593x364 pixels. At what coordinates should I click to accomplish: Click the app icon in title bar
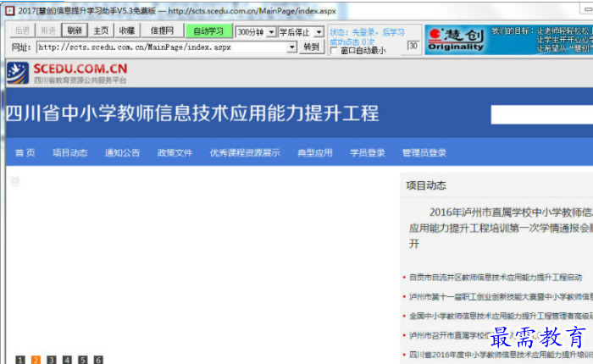[9, 11]
